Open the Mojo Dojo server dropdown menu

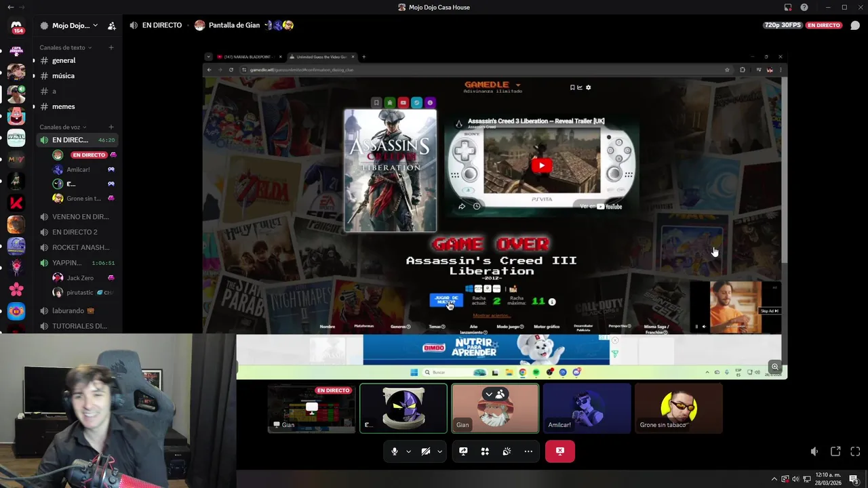[95, 26]
